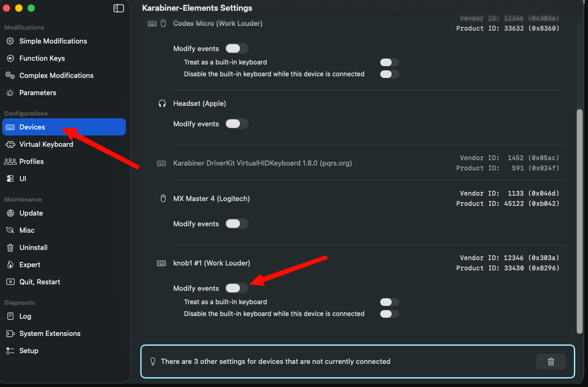Click knob1 #1 (Work Louder) device name
This screenshot has height=387, width=588.
pyautogui.click(x=211, y=263)
